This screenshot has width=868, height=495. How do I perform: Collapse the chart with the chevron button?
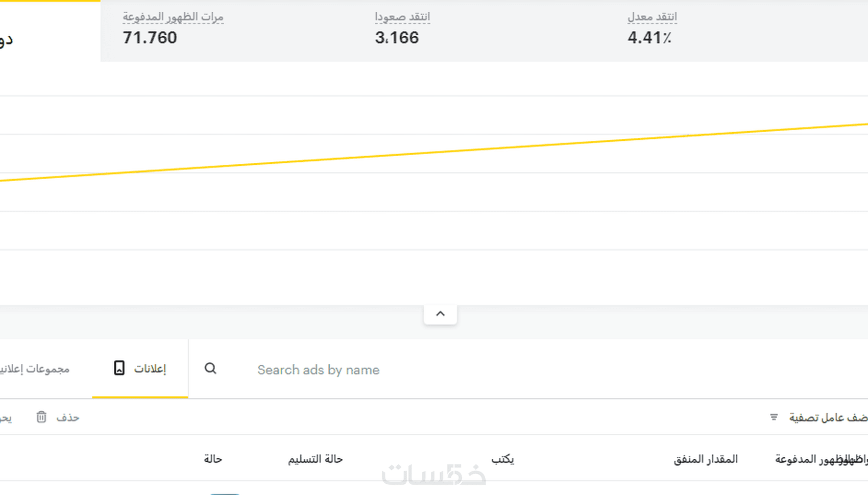(440, 314)
